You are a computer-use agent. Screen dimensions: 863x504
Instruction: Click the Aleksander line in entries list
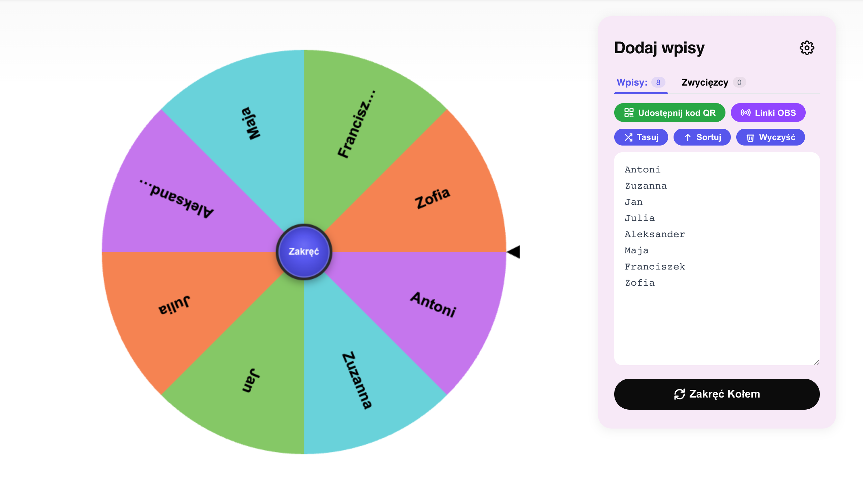(654, 234)
